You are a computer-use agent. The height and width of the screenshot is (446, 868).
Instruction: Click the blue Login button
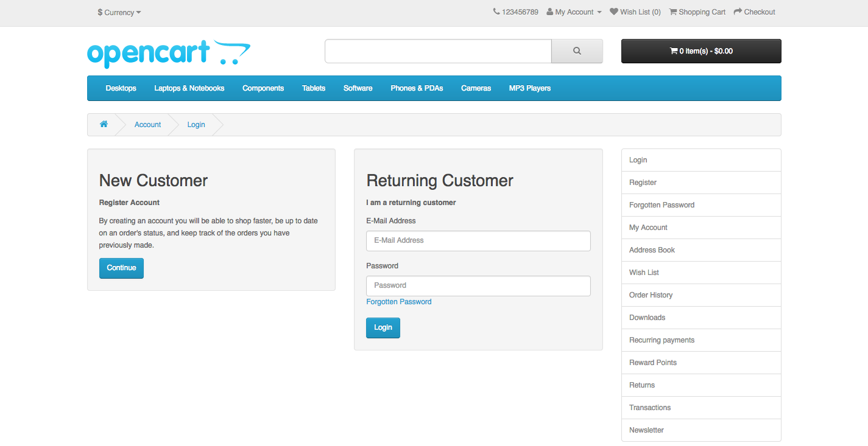click(x=383, y=328)
